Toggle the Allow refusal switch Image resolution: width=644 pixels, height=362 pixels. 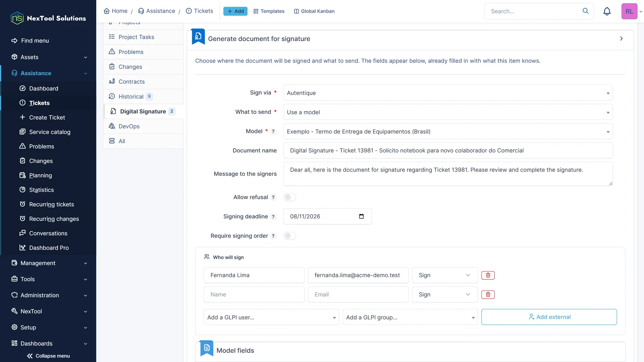(x=290, y=197)
